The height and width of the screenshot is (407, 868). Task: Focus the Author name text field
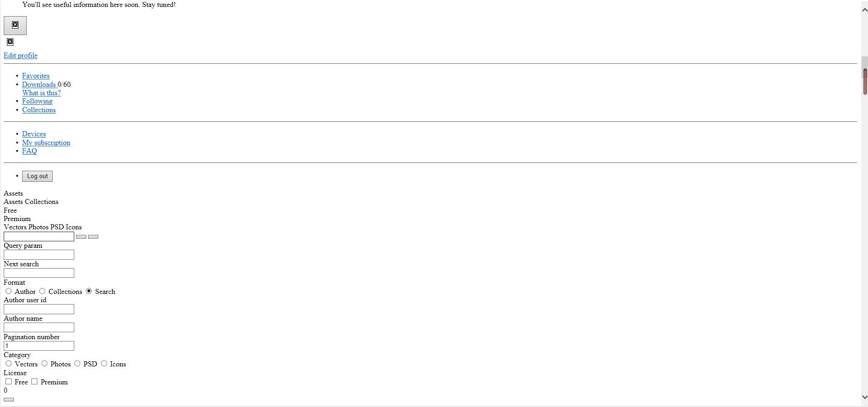(x=39, y=328)
